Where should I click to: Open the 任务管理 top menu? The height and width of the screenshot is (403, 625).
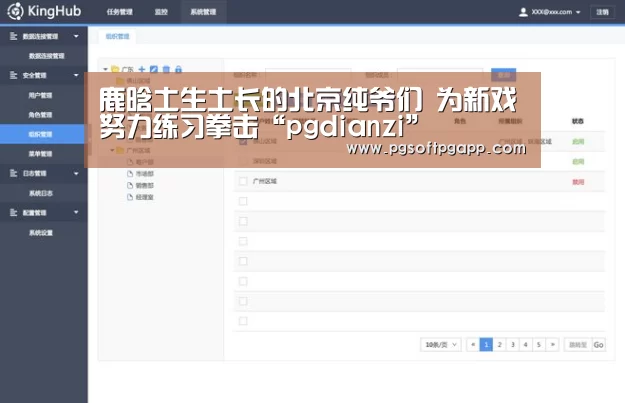coord(120,12)
